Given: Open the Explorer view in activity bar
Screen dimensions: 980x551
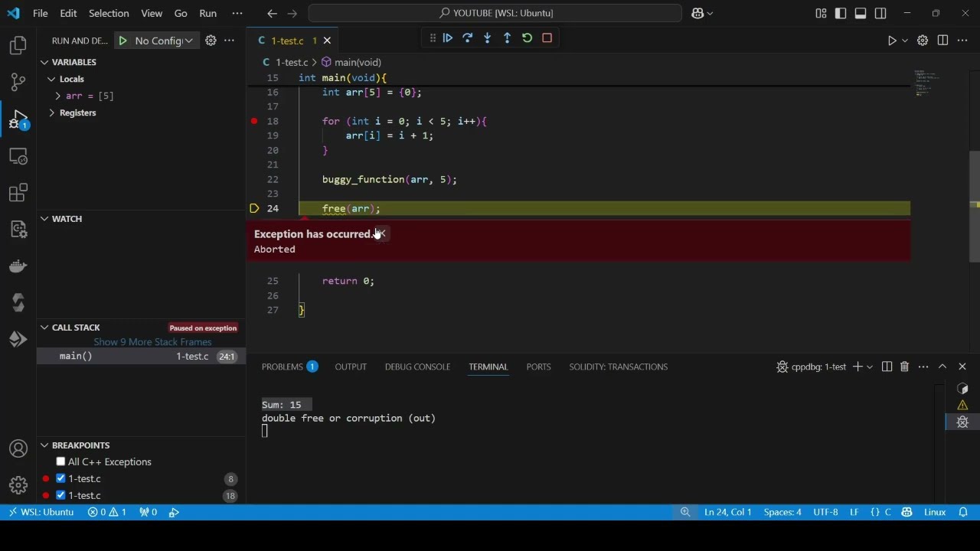Looking at the screenshot, I should pos(18,46).
